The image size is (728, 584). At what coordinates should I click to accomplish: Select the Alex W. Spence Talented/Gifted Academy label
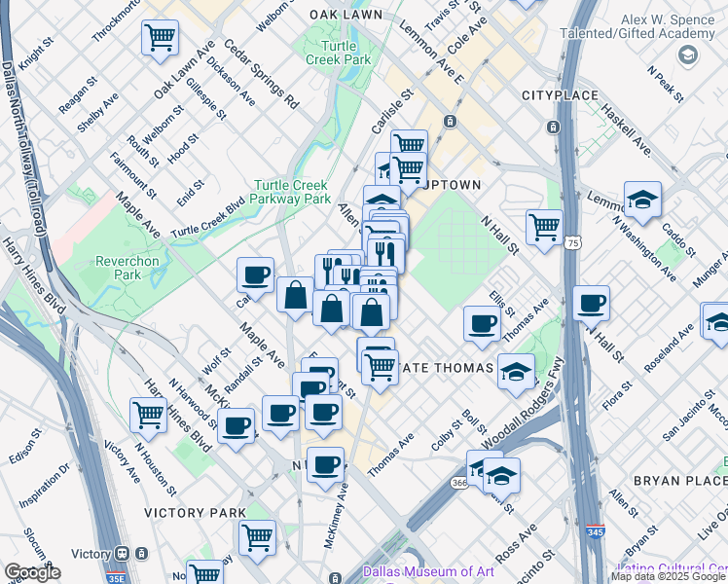click(x=637, y=26)
